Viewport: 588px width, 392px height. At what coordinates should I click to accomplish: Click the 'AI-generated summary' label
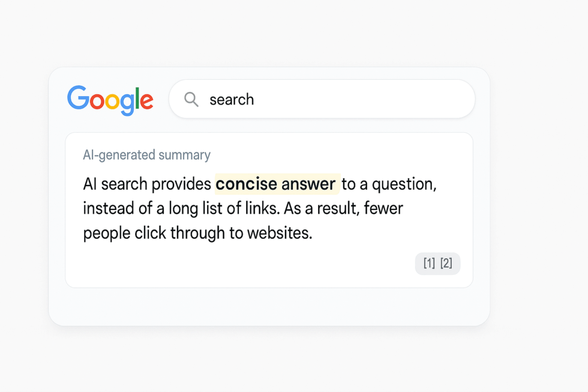[x=146, y=155]
